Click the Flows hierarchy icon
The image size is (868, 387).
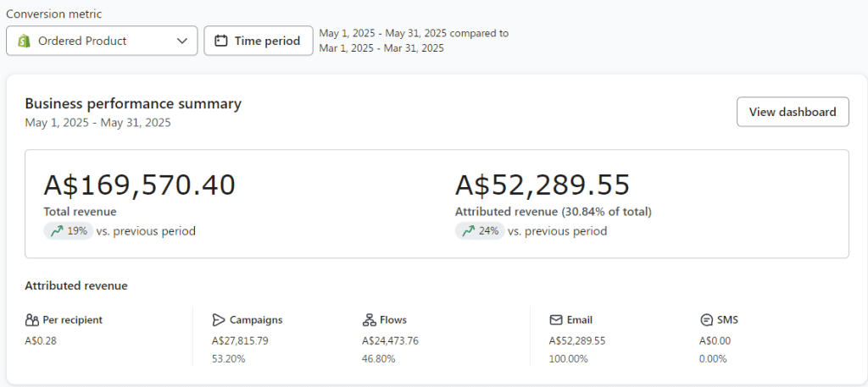(369, 320)
